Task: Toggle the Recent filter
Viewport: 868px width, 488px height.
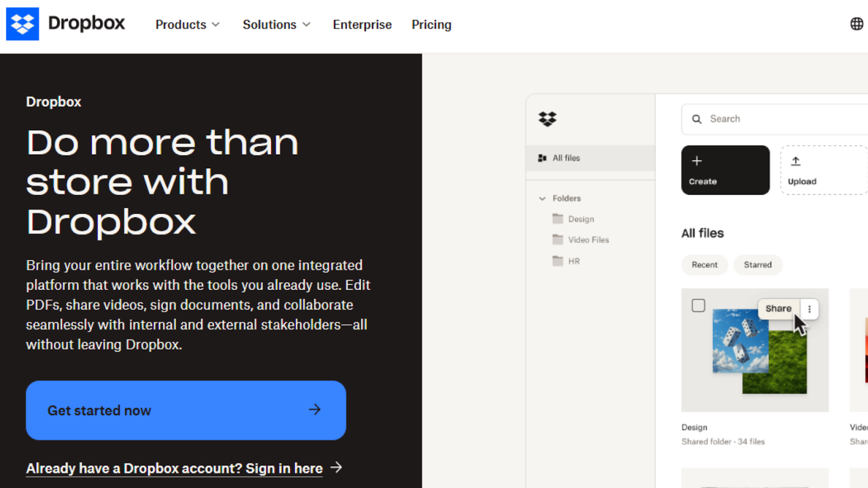Action: (704, 265)
